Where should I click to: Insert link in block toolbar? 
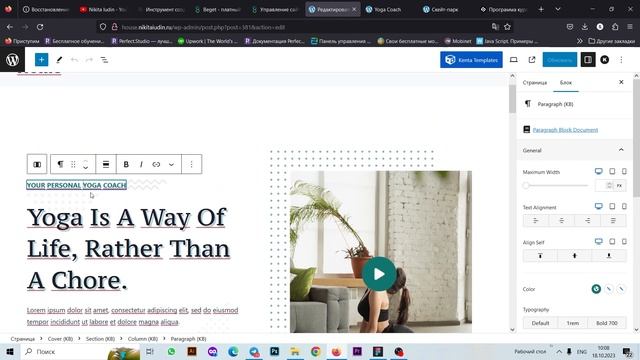pyautogui.click(x=156, y=164)
